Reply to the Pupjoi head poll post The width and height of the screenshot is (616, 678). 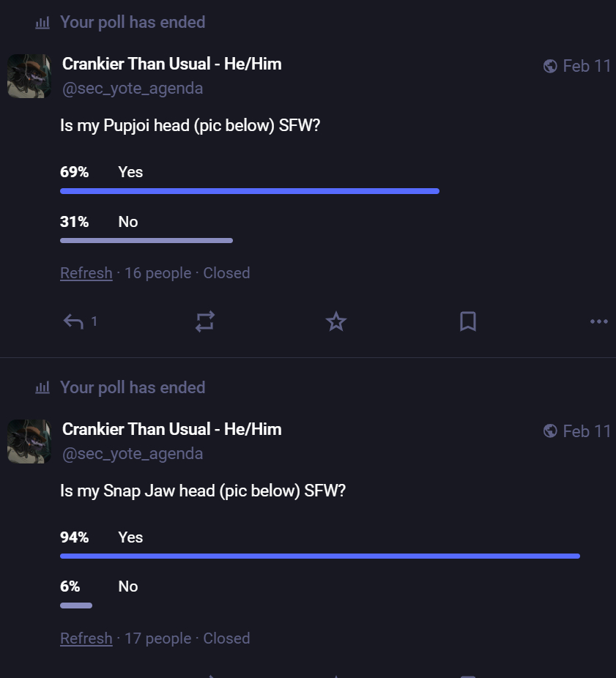[73, 321]
